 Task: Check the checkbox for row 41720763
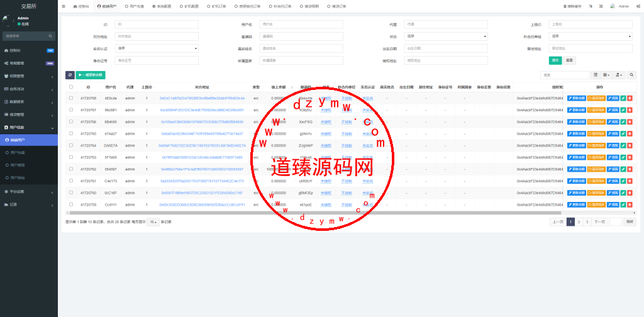tap(71, 157)
